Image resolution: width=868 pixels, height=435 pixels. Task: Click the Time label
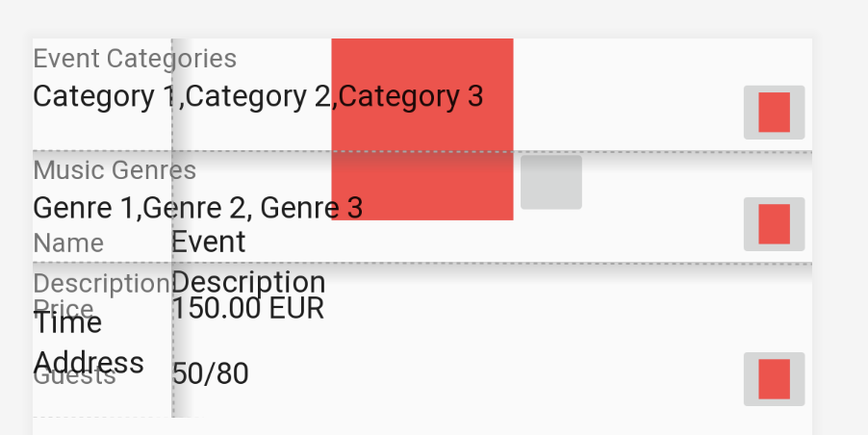(x=67, y=323)
